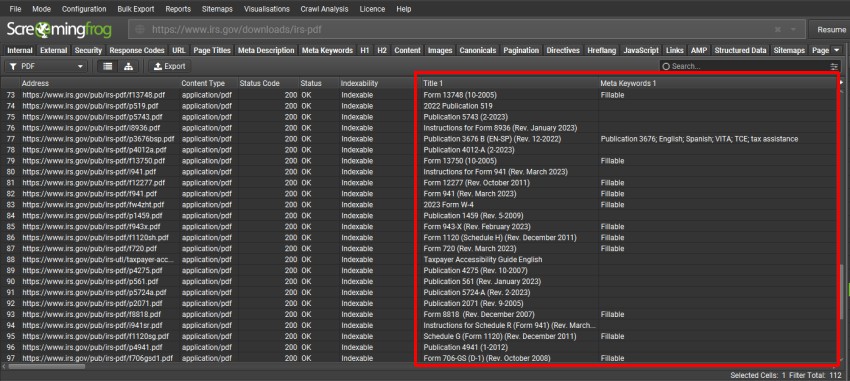This screenshot has height=381, width=850.
Task: Switch to tree view icon
Action: pyautogui.click(x=128, y=66)
